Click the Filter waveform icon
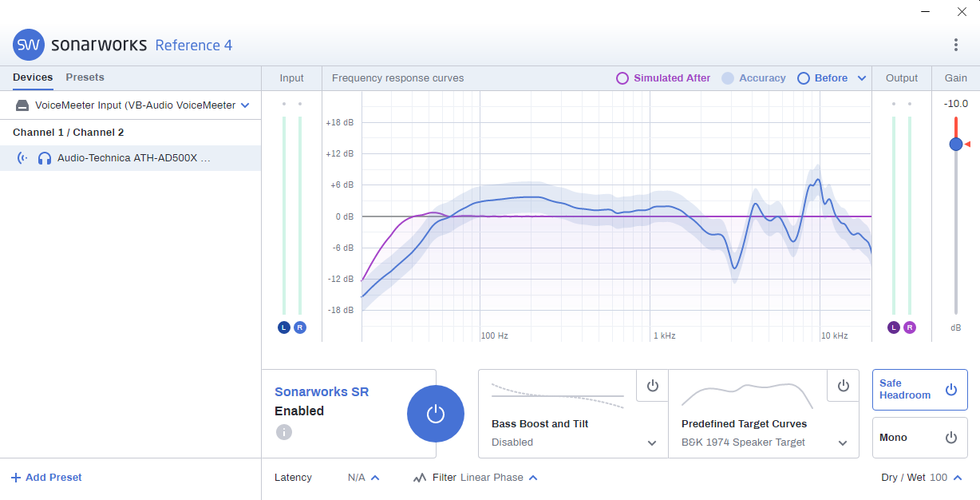 420,478
